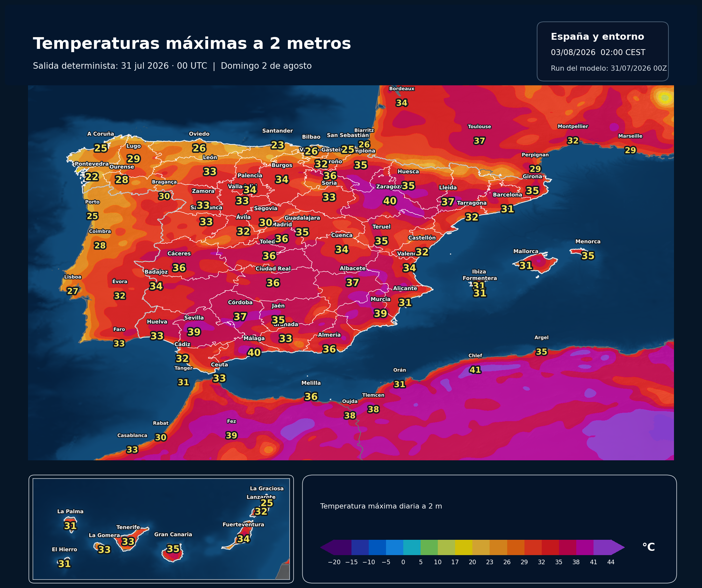The width and height of the screenshot is (702, 588).
Task: Click the 'Barcelona' city label
Action: coord(508,195)
